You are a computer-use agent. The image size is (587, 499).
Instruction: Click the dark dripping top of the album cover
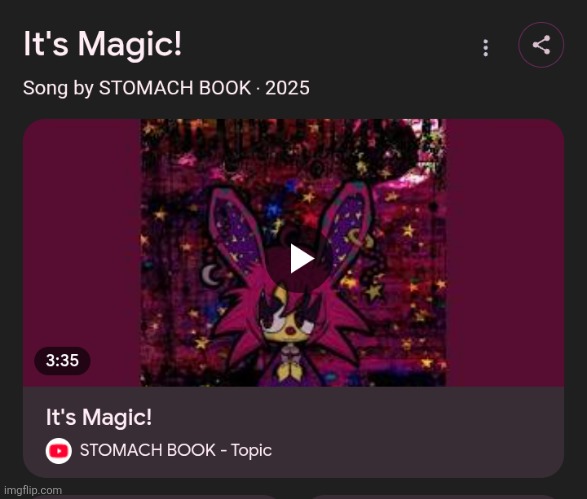(293, 135)
